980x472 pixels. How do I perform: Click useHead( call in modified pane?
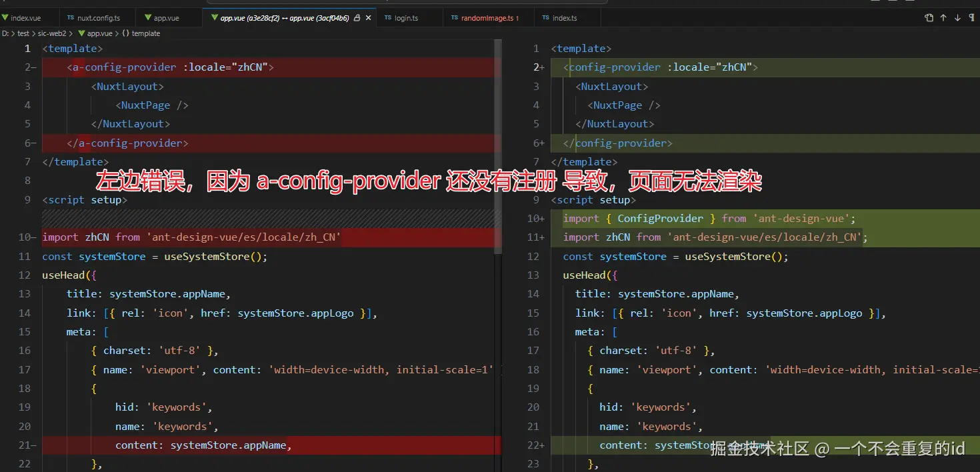pos(591,275)
